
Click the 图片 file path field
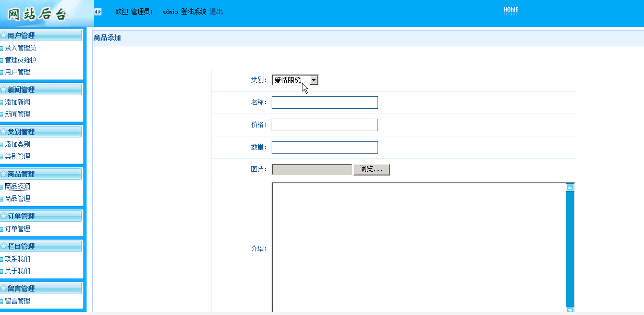[312, 170]
